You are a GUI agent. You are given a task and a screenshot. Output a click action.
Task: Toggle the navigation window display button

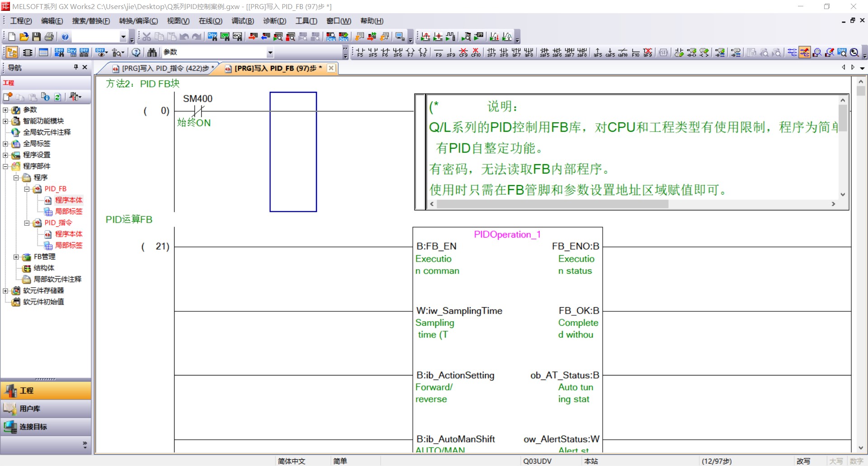tap(12, 52)
